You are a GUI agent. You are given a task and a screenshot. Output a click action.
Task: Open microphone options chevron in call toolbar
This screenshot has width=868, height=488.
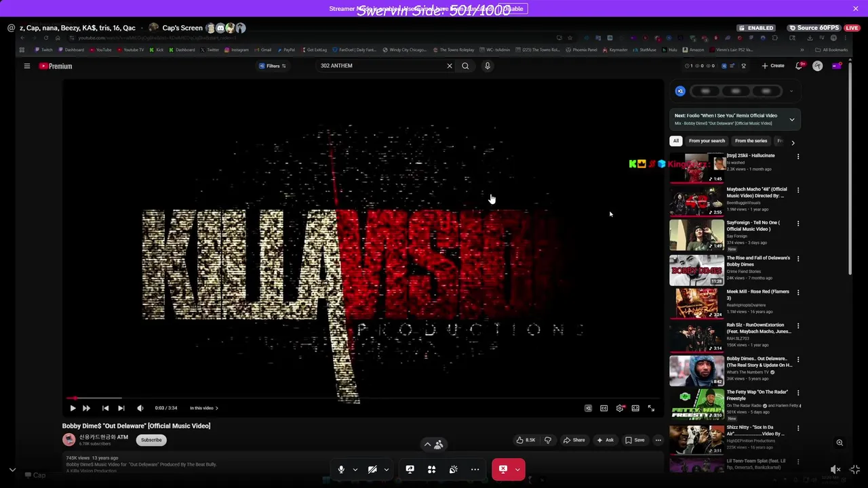coord(355,469)
